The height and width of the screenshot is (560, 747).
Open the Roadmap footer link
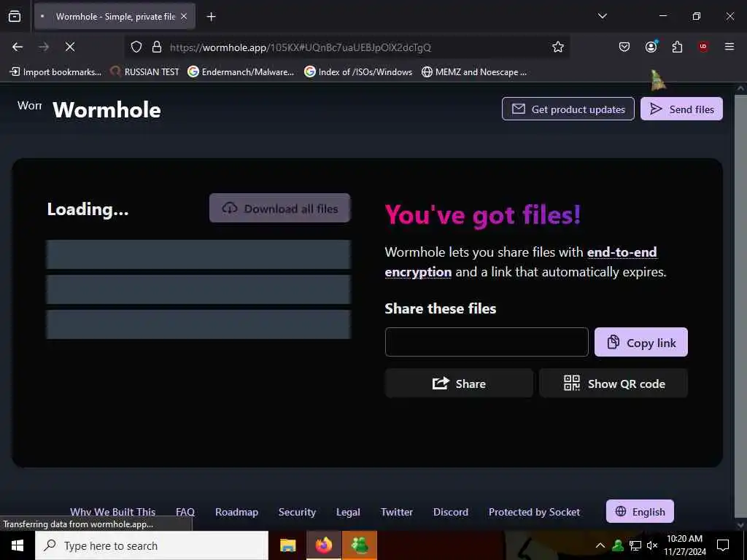(236, 512)
